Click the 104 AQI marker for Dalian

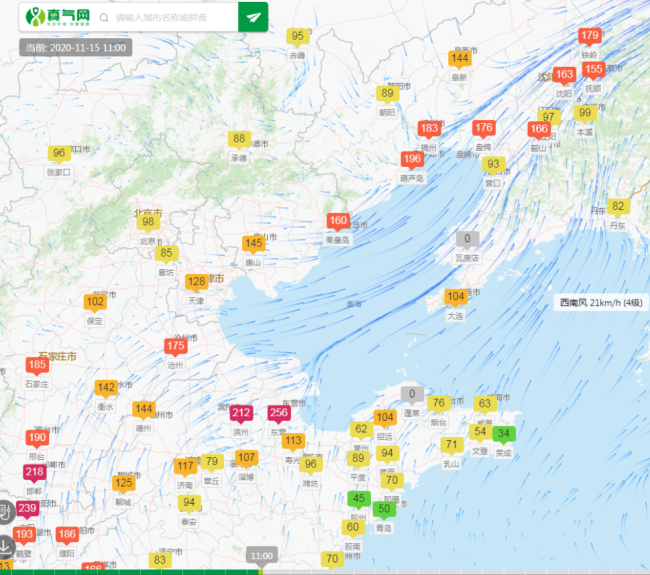pyautogui.click(x=455, y=297)
